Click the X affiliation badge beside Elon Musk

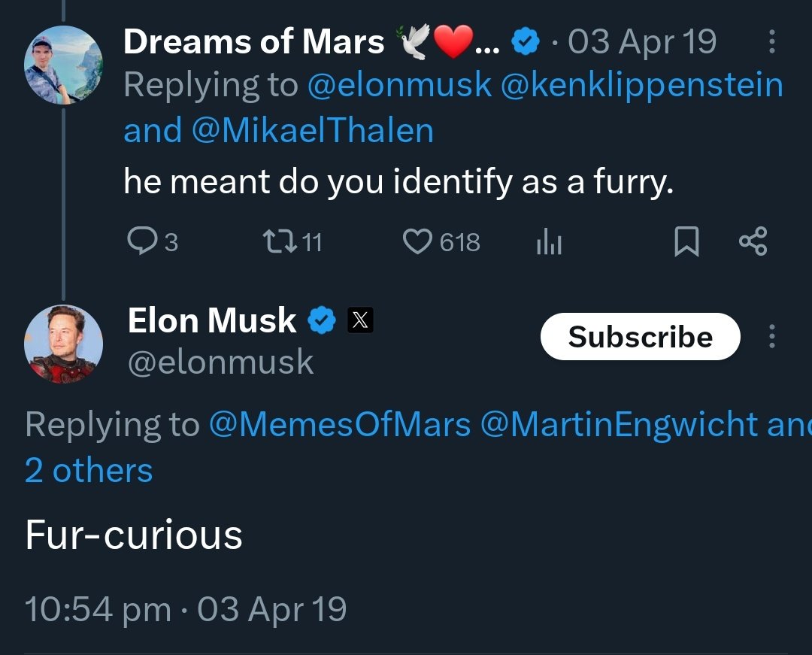pyautogui.click(x=360, y=321)
